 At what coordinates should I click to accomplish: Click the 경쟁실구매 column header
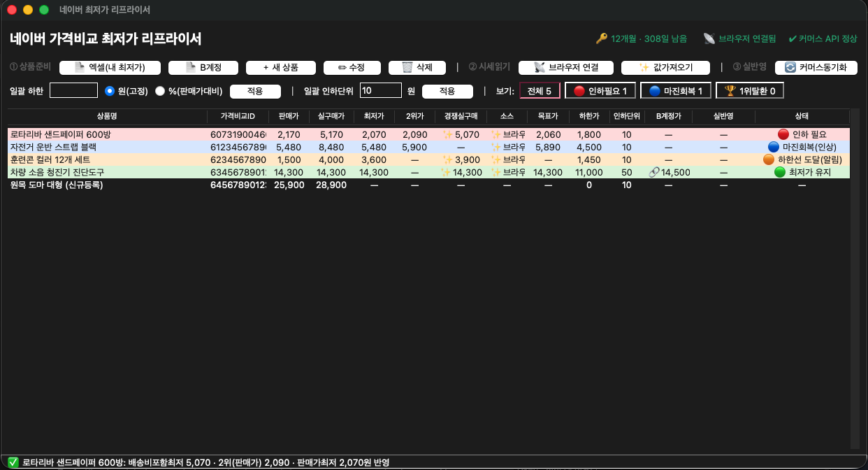point(461,116)
